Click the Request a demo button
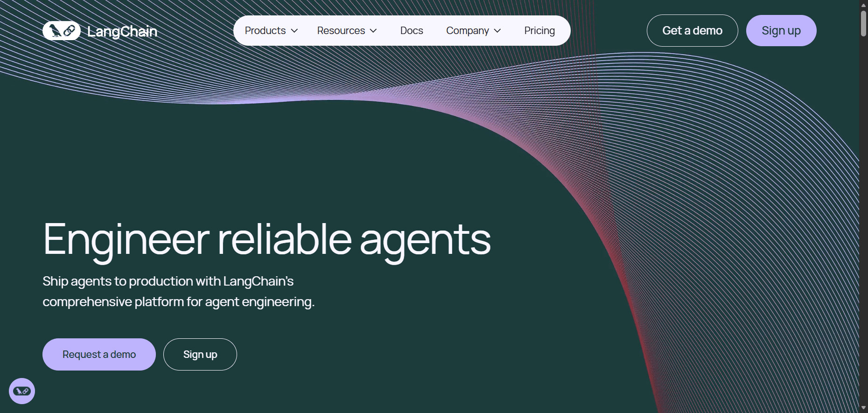This screenshot has height=413, width=868. click(x=99, y=355)
